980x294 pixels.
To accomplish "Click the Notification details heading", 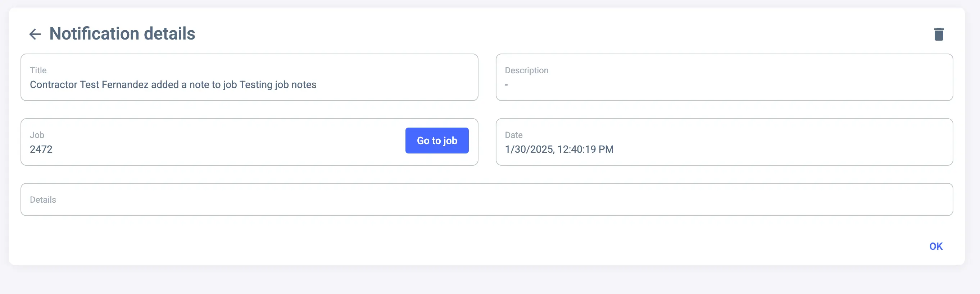I will 122,34.
